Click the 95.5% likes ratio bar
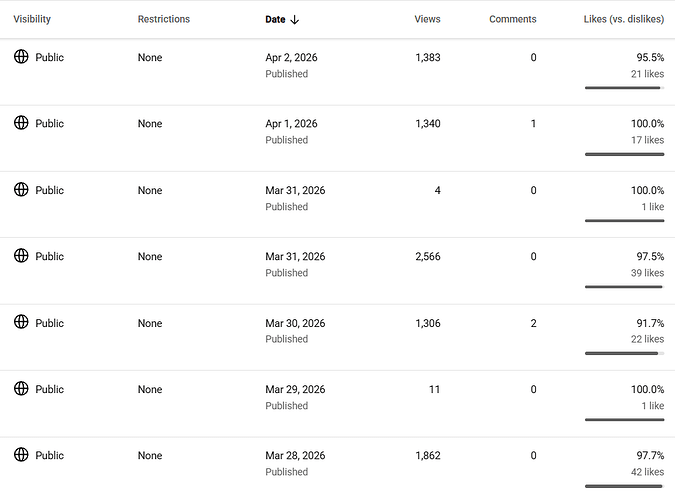Image resolution: width=675 pixels, height=500 pixels. [624, 88]
